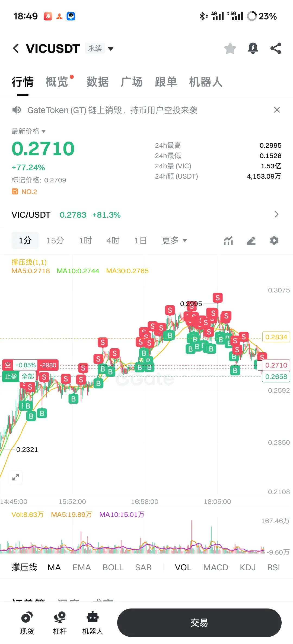Toggle the 撑压线 indicator
The height and width of the screenshot is (644, 293).
[24, 567]
